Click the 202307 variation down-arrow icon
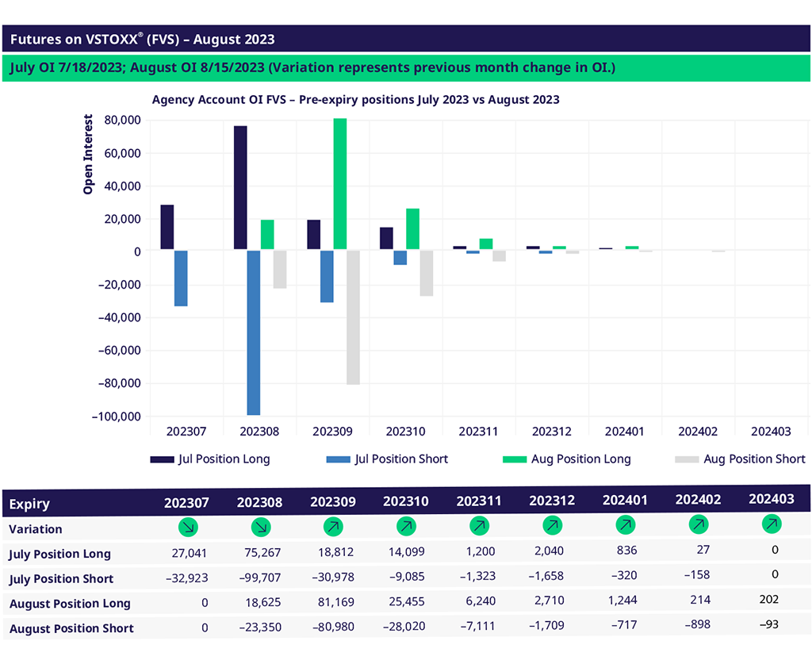 [188, 527]
